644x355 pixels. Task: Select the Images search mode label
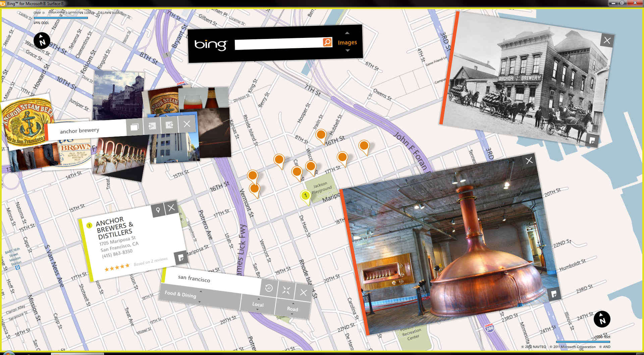tap(347, 42)
